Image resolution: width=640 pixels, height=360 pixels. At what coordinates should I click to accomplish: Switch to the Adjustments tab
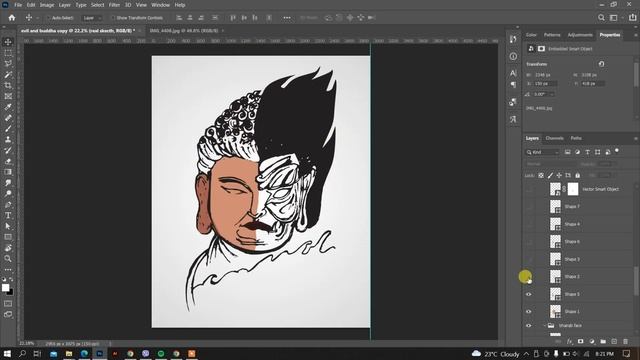(580, 35)
